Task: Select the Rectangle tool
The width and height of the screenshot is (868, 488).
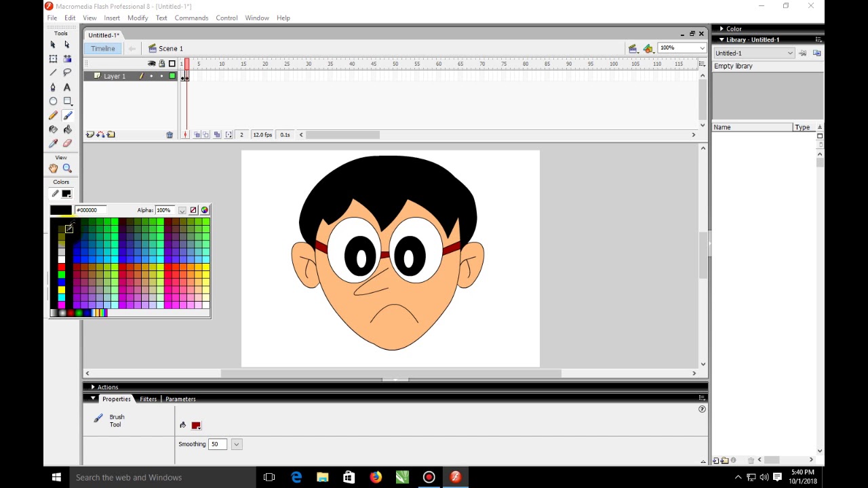Action: [x=67, y=101]
